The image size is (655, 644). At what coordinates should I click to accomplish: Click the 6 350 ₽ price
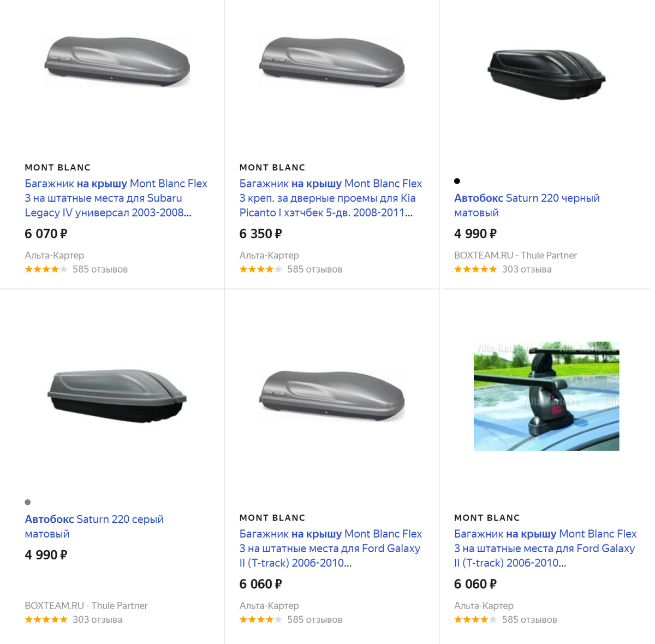[x=260, y=234]
